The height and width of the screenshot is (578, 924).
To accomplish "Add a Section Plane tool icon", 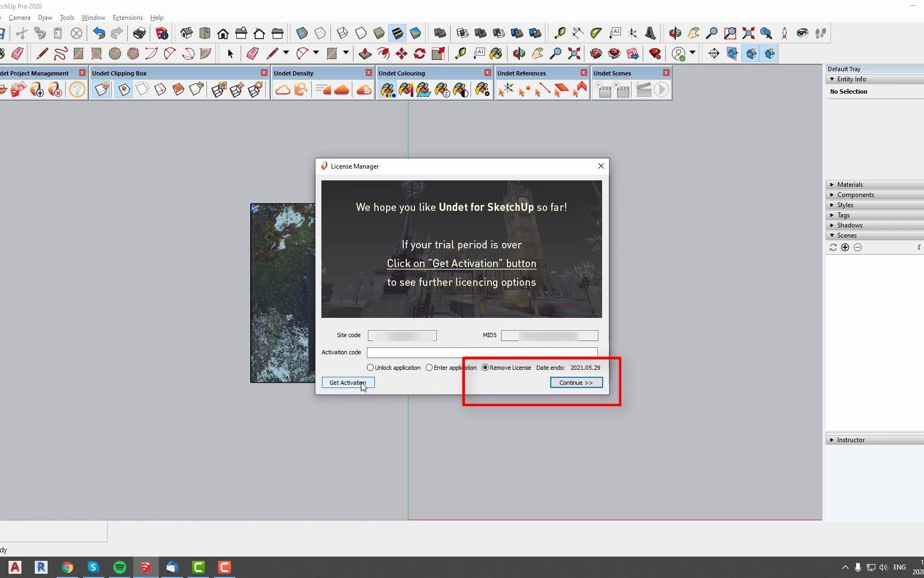I will [713, 54].
